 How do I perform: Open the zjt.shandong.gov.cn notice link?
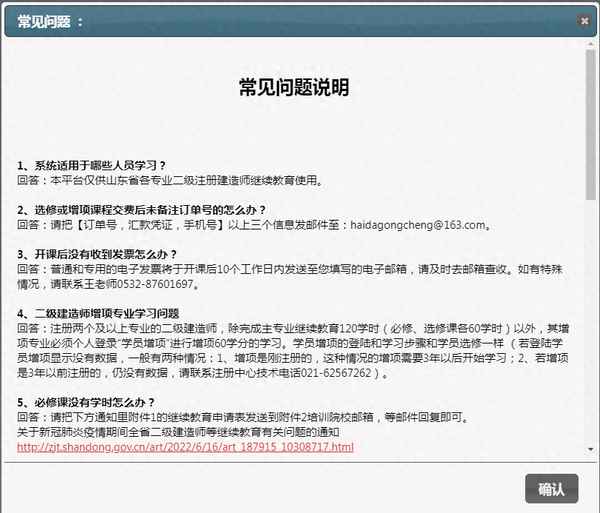[185, 447]
